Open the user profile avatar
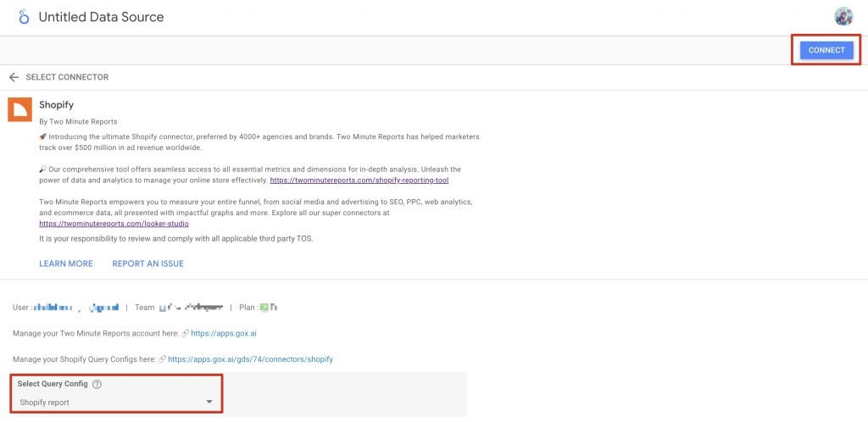This screenshot has height=422, width=868. pos(843,17)
